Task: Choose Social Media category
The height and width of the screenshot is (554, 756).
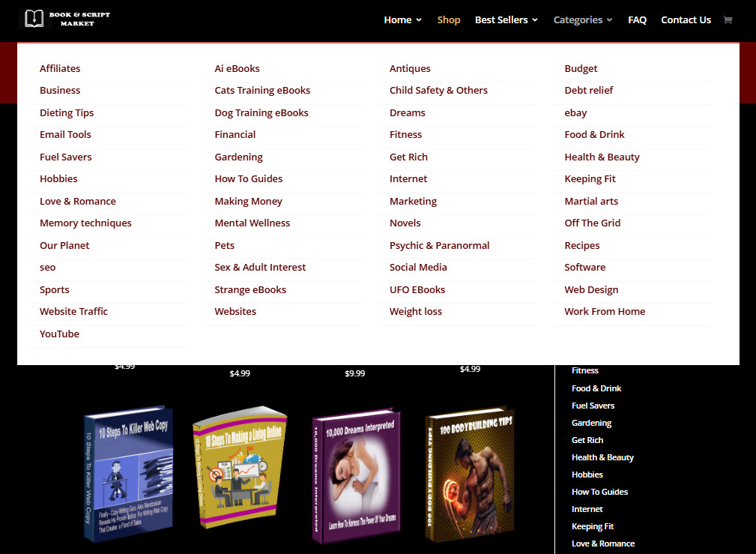Action: 418,268
